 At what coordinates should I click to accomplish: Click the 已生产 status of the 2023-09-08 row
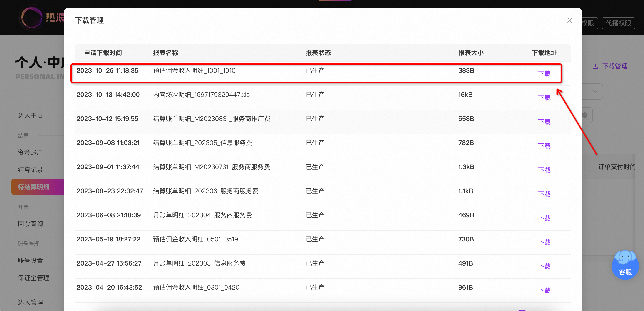(x=315, y=143)
